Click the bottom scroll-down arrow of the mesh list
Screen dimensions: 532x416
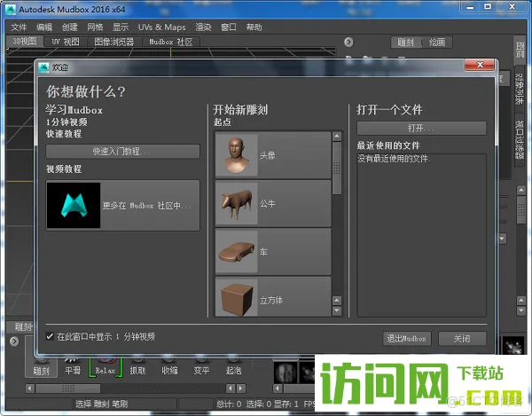click(x=337, y=310)
